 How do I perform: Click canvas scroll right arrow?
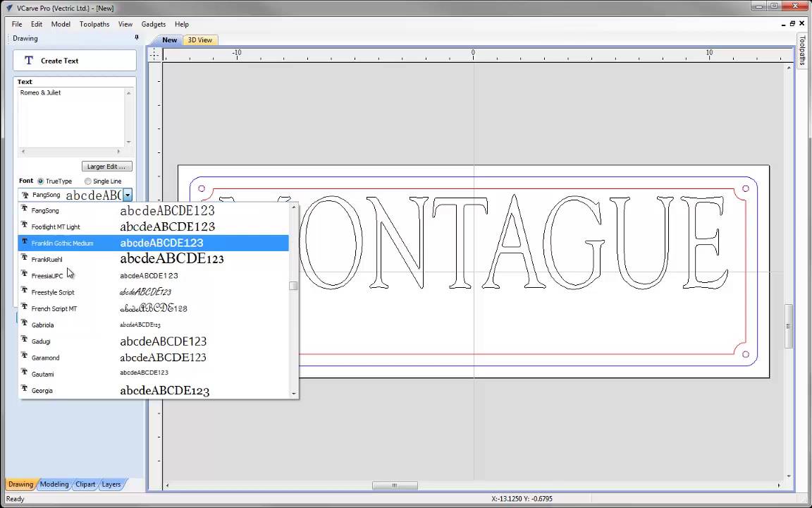[779, 485]
